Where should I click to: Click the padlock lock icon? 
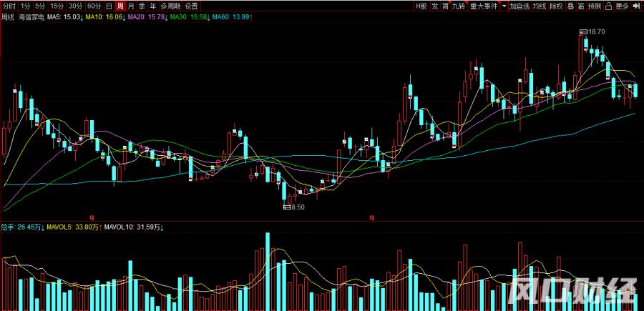pos(609,6)
